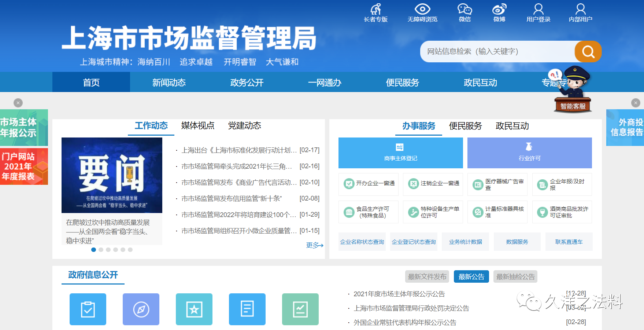This screenshot has width=644, height=330.
Task: Open the 要闻 news slideshow image
Action: pos(112,175)
